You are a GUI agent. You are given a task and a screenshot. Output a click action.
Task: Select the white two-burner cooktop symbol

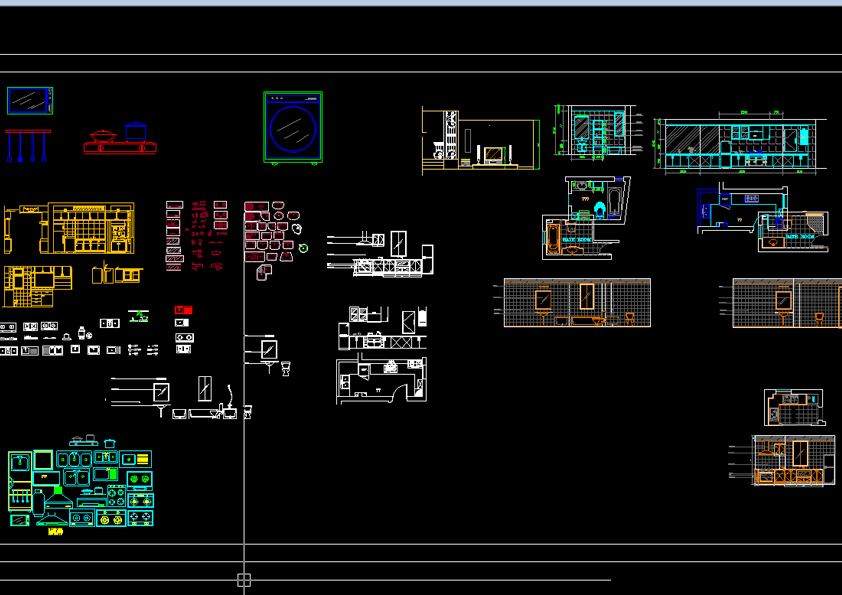click(x=184, y=337)
